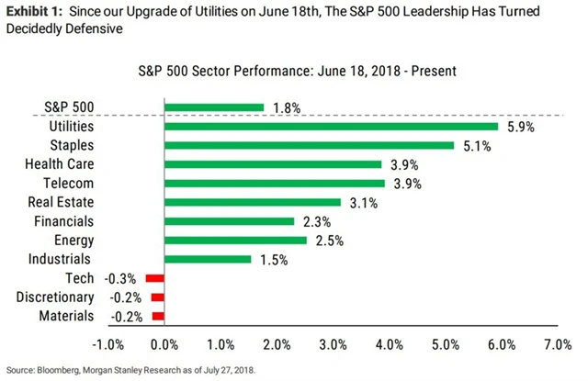
Task: Click the 0.0% x-axis tick label
Action: click(x=164, y=344)
